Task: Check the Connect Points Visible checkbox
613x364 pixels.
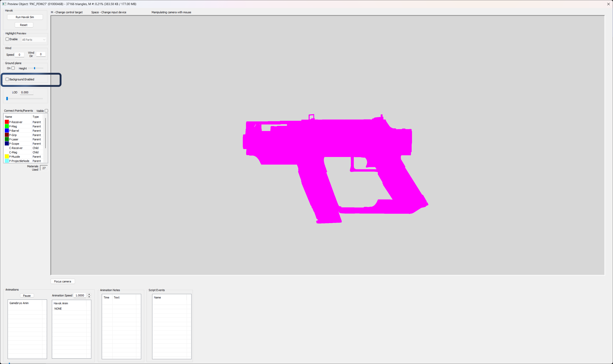Action: pos(46,111)
